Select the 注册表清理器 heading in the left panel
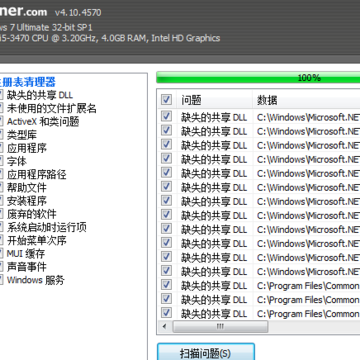 (x=27, y=82)
